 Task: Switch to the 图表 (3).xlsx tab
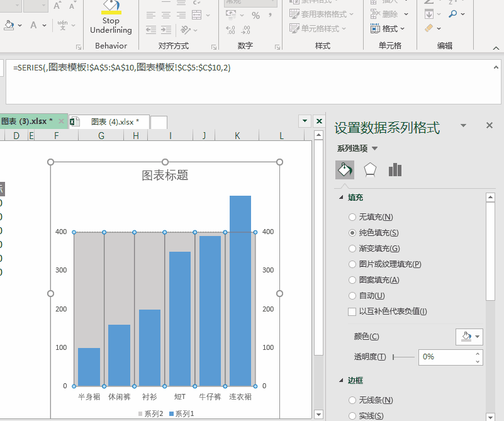pyautogui.click(x=26, y=121)
